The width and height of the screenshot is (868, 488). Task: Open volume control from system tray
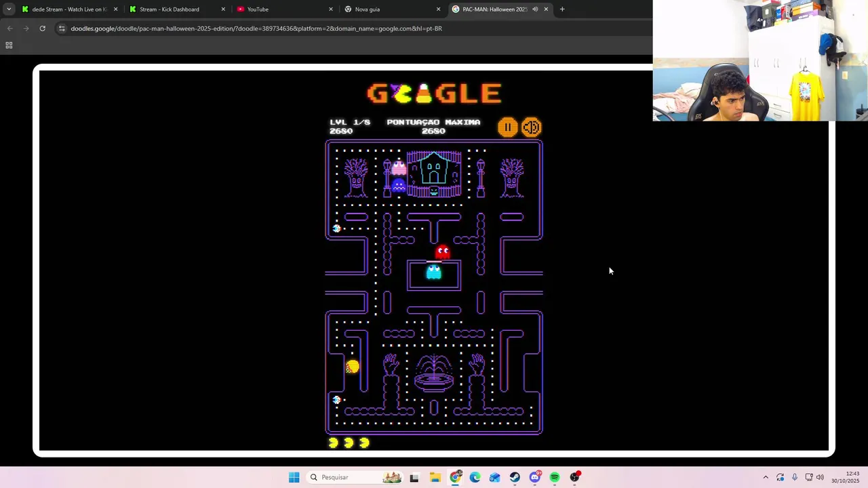pos(820,477)
